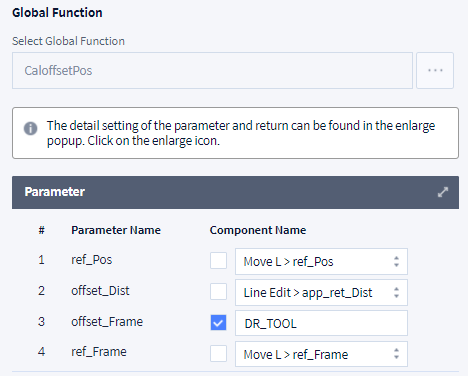Viewport: 468px width, 376px height.
Task: Select the offset_Frame parameter row label
Action: tap(107, 322)
